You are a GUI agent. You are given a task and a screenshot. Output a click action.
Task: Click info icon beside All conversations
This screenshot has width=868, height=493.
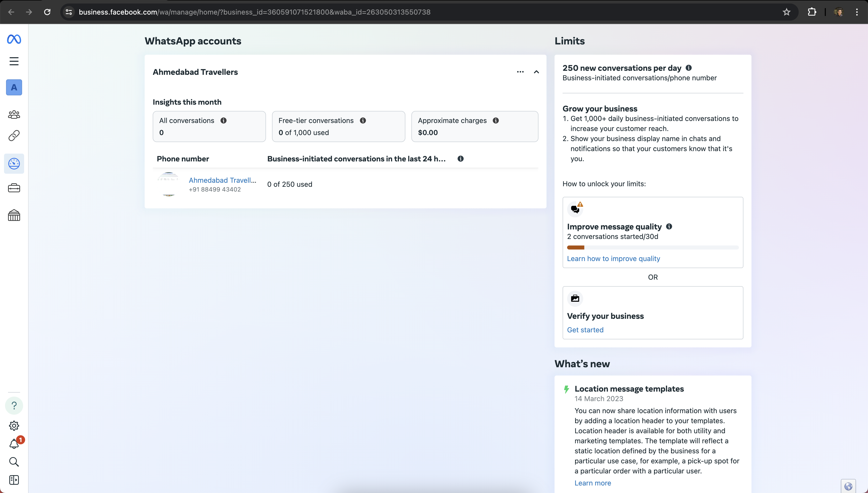(x=224, y=120)
